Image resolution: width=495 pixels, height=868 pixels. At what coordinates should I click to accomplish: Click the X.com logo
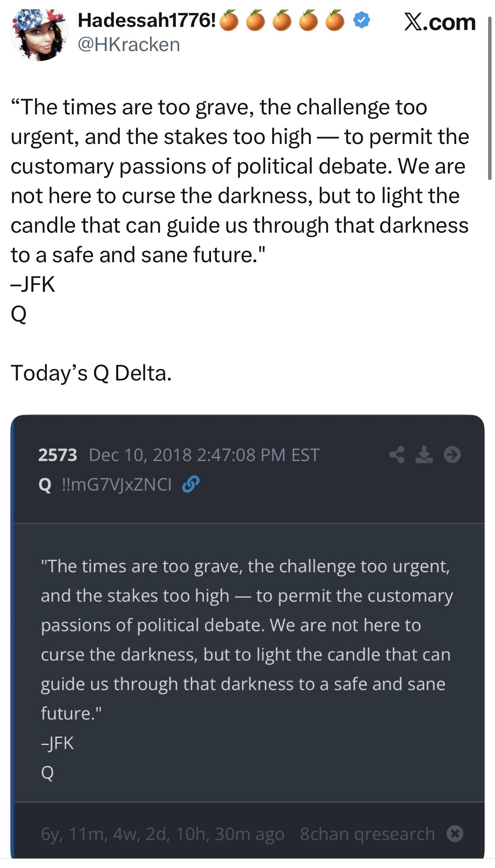pos(440,22)
